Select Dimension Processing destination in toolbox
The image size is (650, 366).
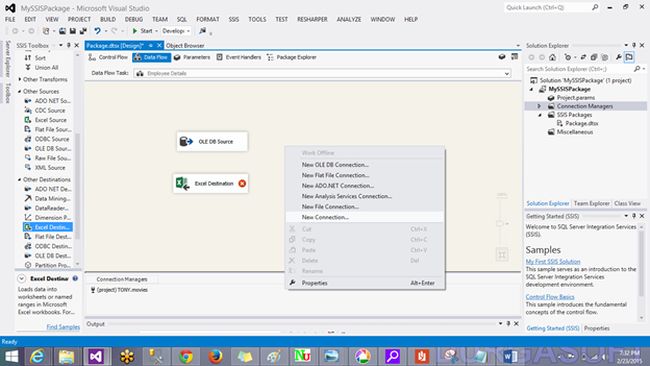click(47, 218)
